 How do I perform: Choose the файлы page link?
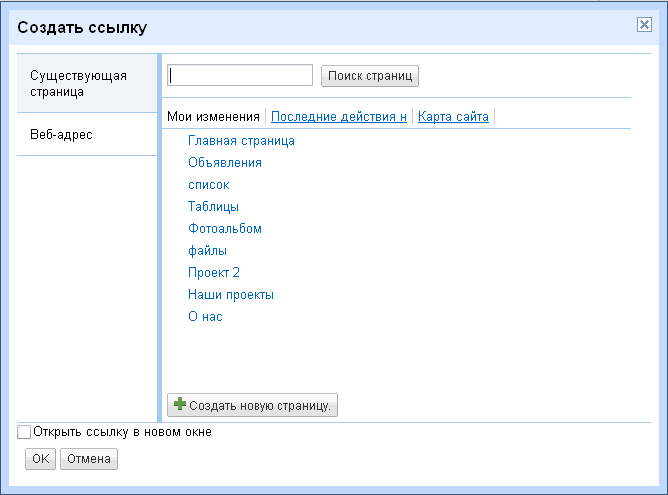(207, 250)
